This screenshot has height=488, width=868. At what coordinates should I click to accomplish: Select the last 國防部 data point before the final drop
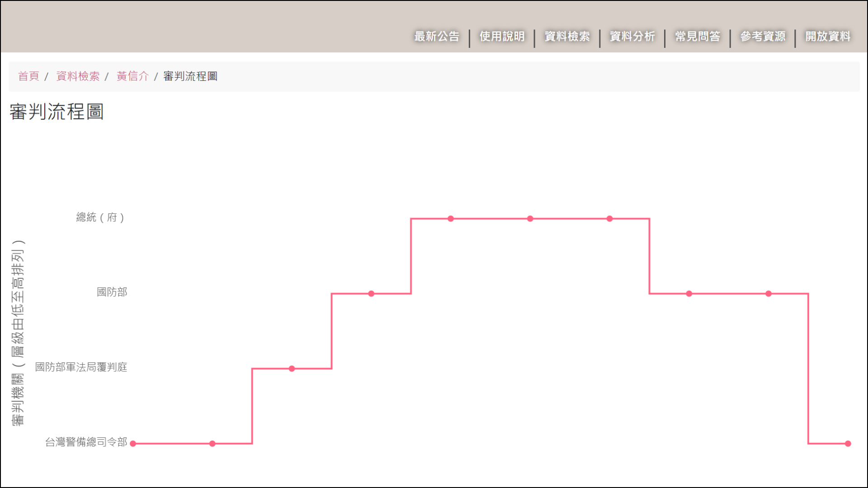(x=769, y=294)
